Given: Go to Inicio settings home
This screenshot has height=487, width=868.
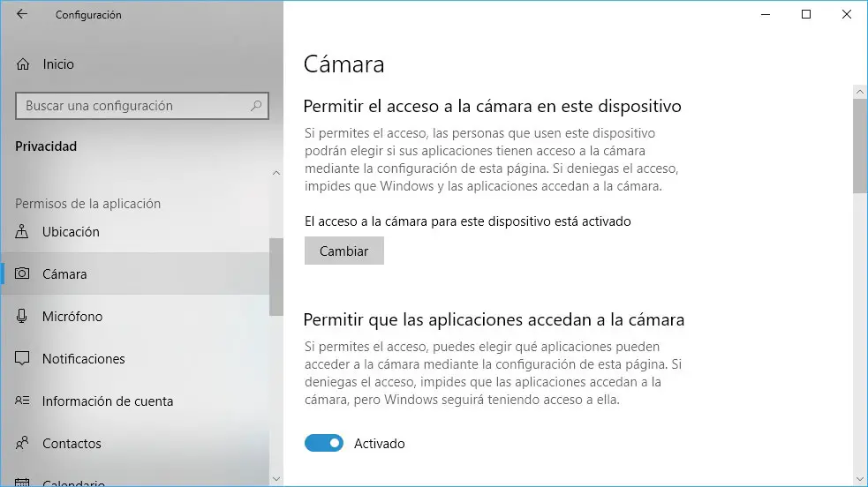Looking at the screenshot, I should point(58,64).
